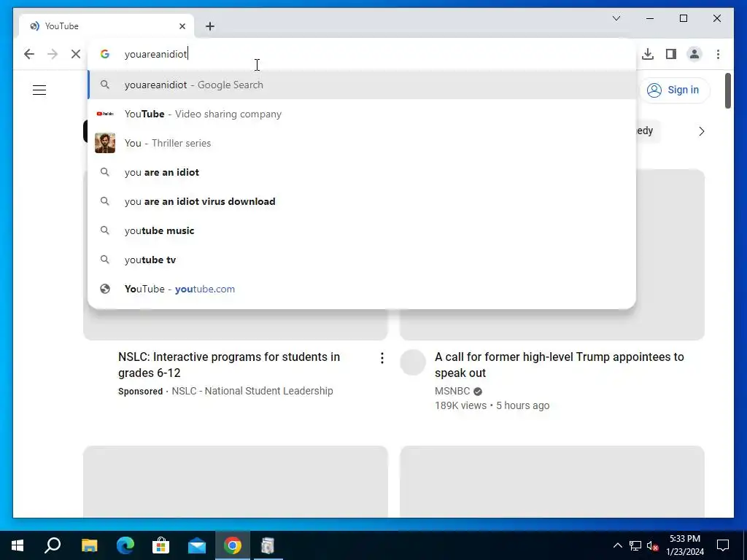
Task: Open options menu for NSLC ad
Action: [382, 358]
